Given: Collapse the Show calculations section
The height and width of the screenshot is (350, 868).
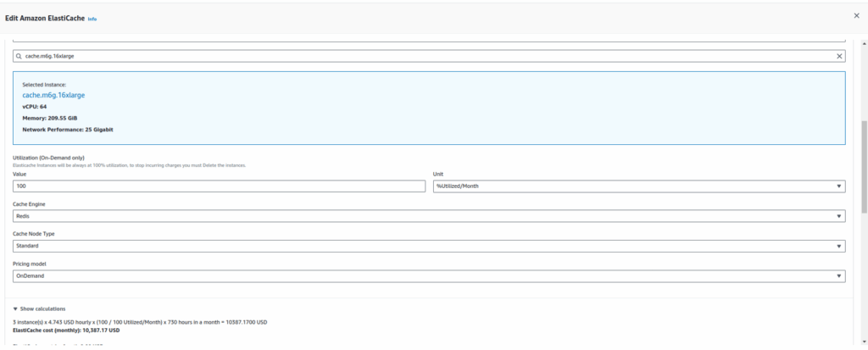Looking at the screenshot, I should 39,308.
